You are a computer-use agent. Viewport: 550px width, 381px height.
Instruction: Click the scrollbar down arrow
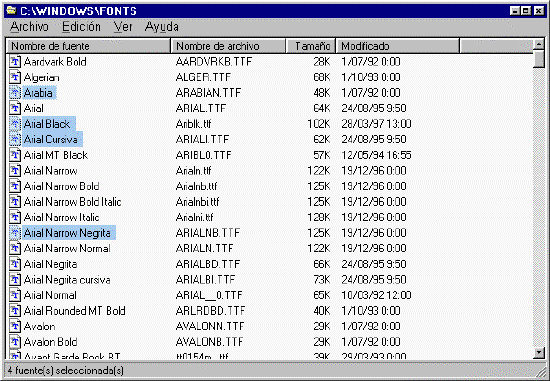[x=538, y=353]
